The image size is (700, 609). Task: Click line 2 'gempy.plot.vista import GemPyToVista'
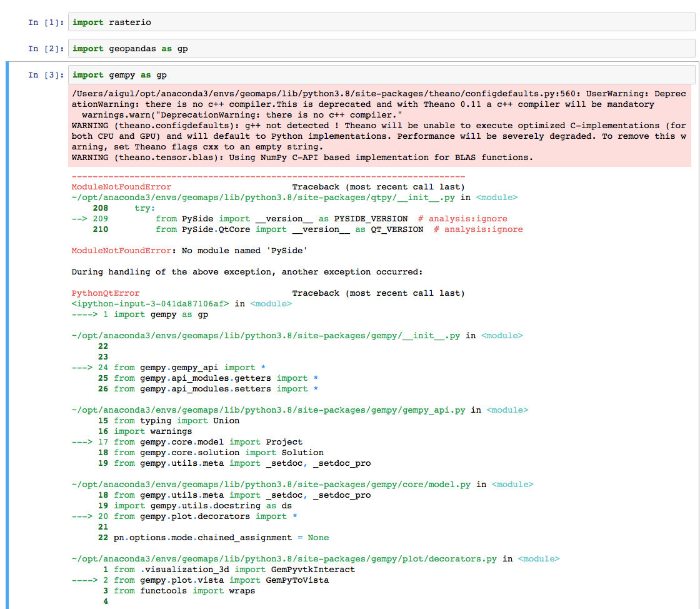200,580
